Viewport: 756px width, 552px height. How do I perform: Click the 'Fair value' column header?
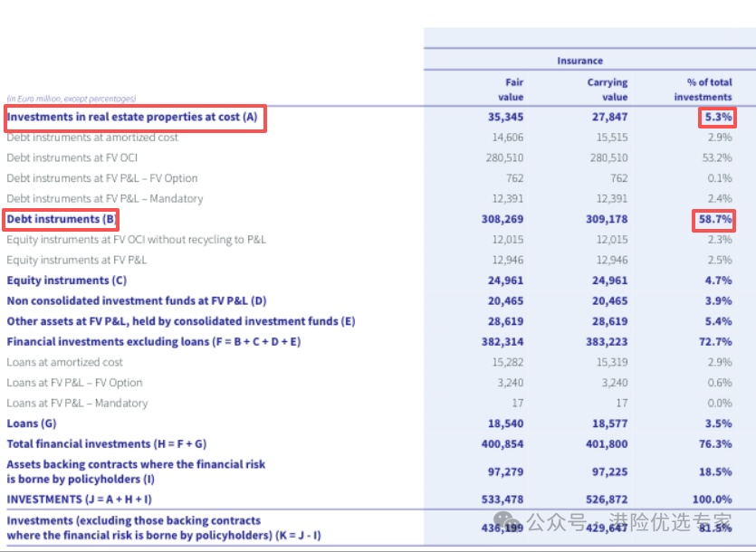pyautogui.click(x=511, y=90)
